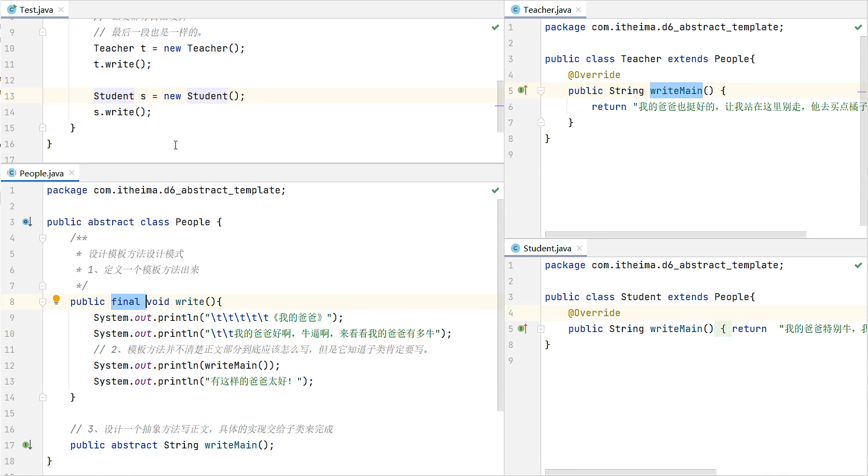Click the override gutter icon in Student.java

[523, 328]
